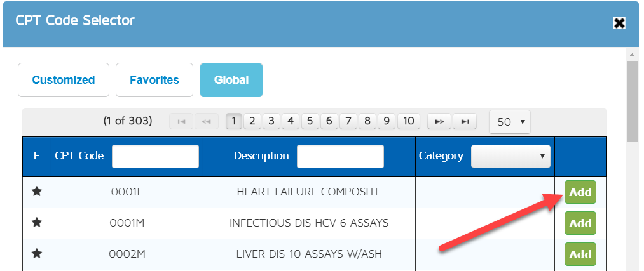
Task: Expand the rows-per-page dropdown showing 50
Action: pos(509,121)
